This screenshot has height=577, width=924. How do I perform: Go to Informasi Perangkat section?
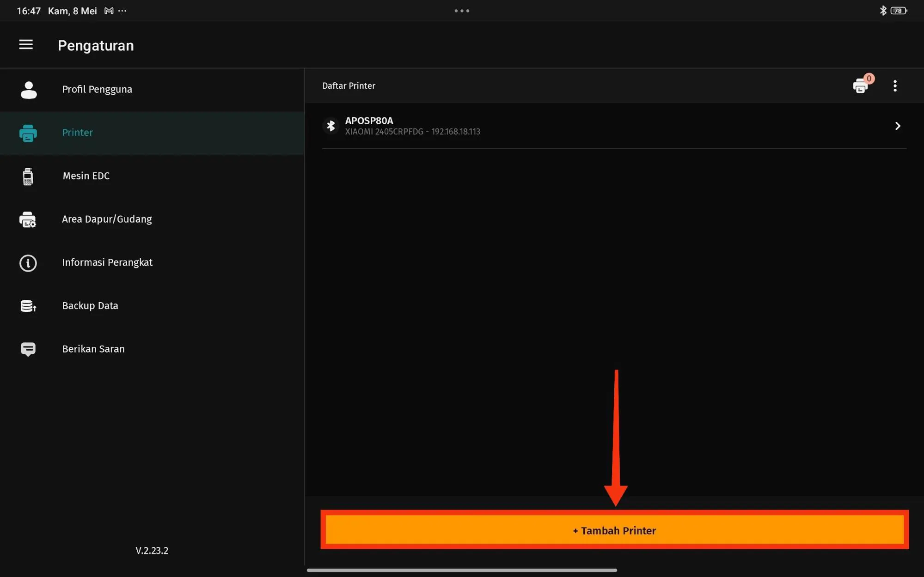[x=107, y=262]
